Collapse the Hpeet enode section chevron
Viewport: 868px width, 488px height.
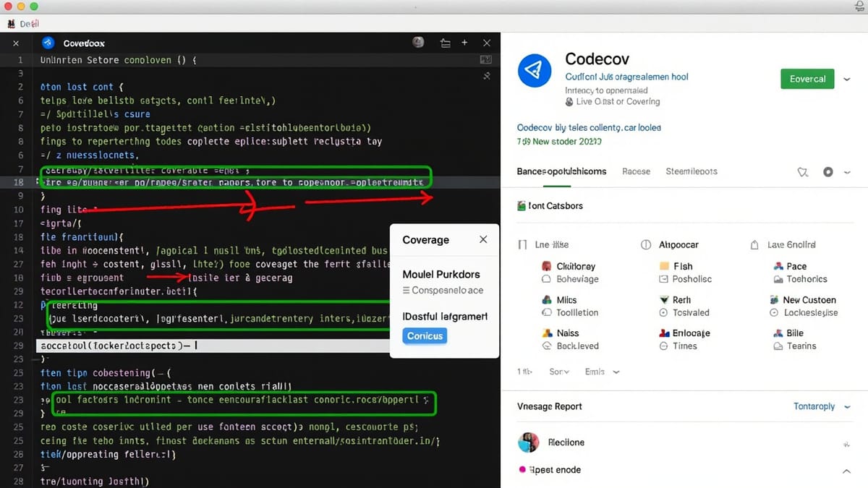[x=846, y=471]
